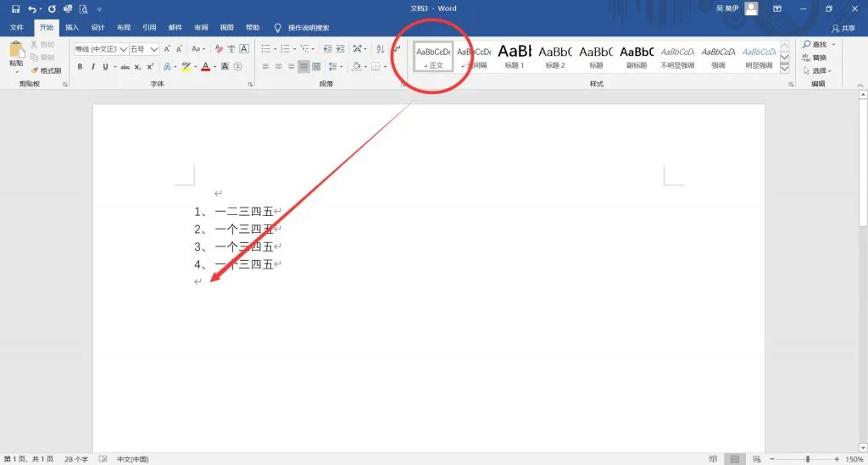Toggle underline formatting
The image size is (868, 465).
(105, 66)
